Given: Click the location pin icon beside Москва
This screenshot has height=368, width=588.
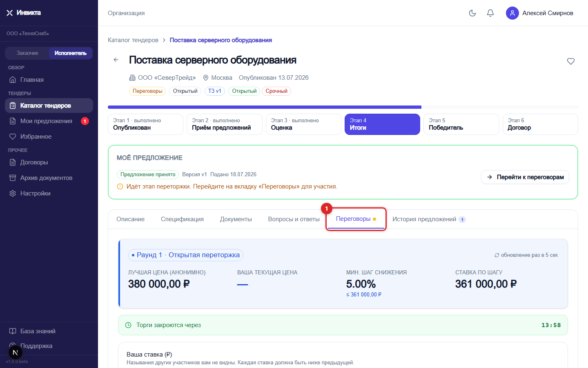Looking at the screenshot, I should click(x=206, y=78).
